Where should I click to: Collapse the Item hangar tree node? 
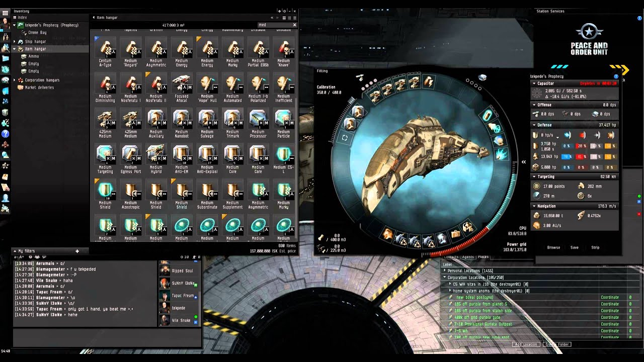pyautogui.click(x=15, y=49)
